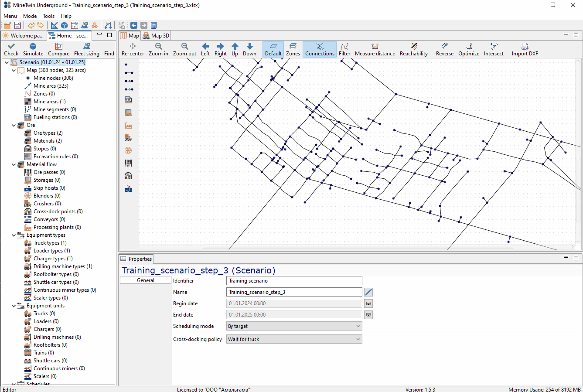
Task: Collapse the Scenario tree root
Action: (x=7, y=62)
